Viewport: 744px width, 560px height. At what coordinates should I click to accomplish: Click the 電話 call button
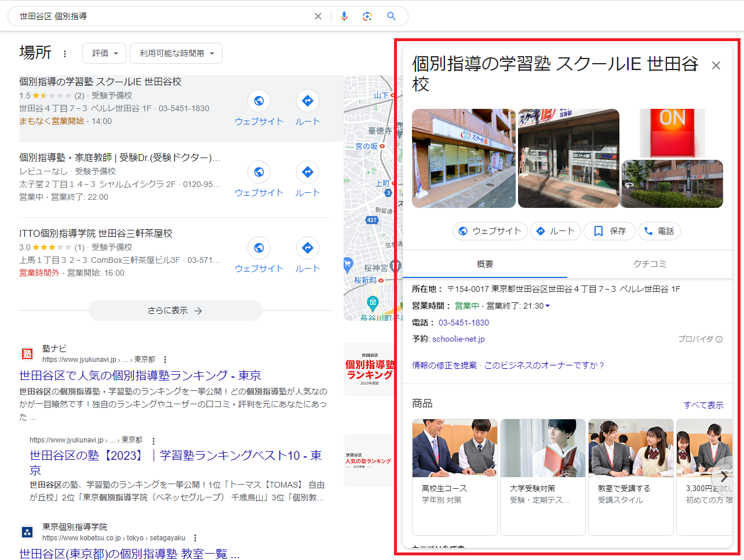tap(659, 231)
